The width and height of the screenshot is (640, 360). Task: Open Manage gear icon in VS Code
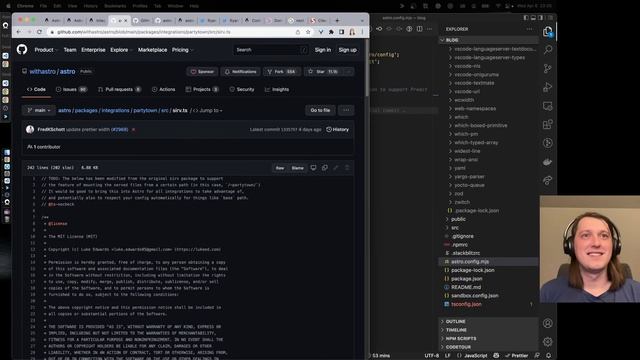(548, 342)
